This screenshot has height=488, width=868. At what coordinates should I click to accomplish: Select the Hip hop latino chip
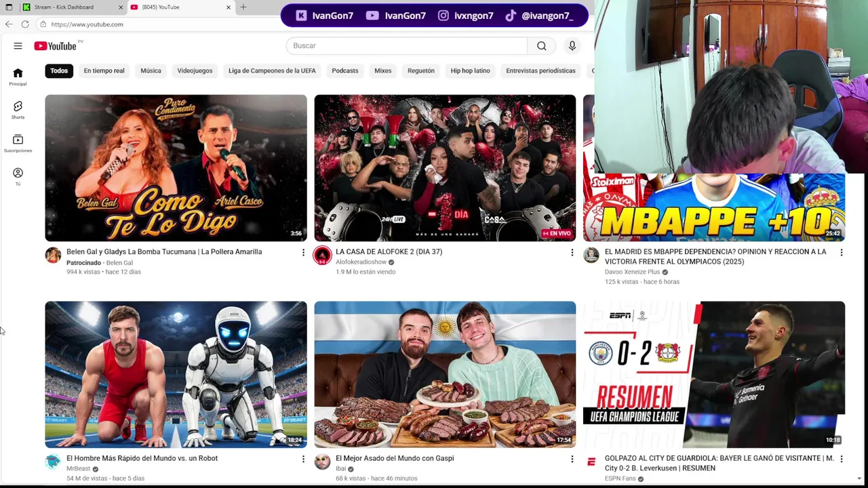coord(470,70)
